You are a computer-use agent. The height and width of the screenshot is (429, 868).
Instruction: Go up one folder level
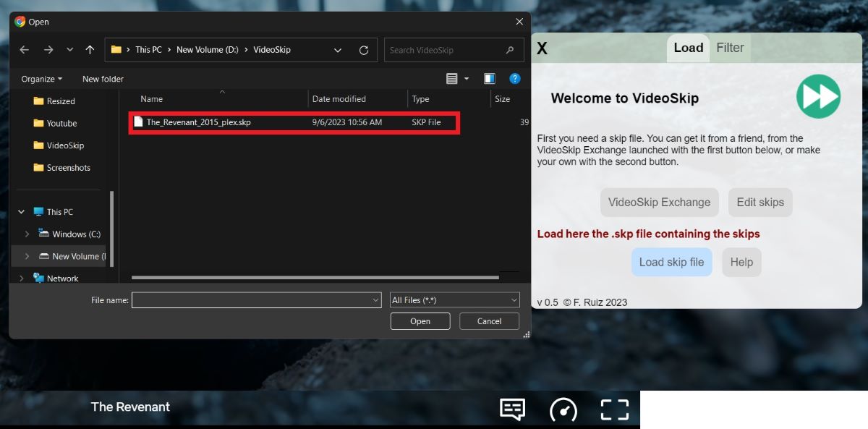(x=90, y=50)
